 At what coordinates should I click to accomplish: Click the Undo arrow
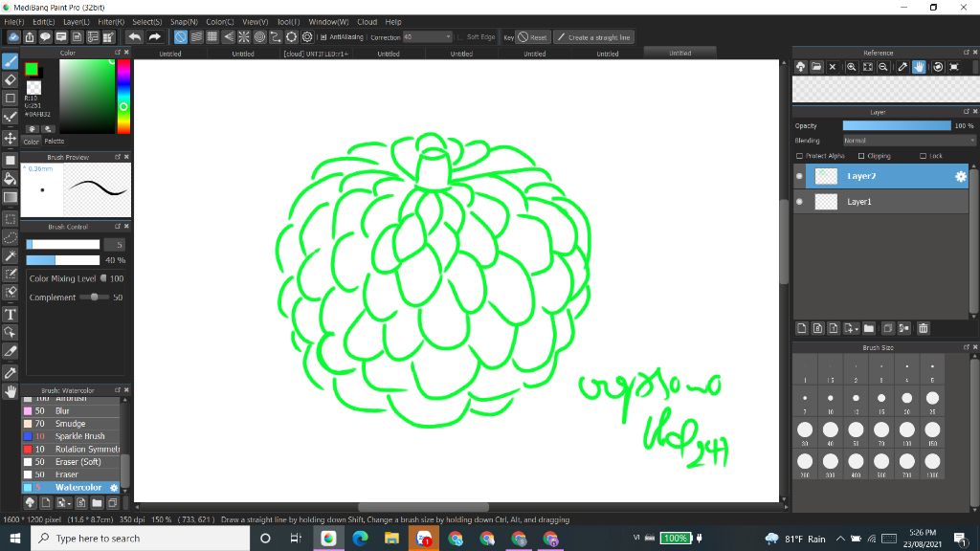point(134,37)
